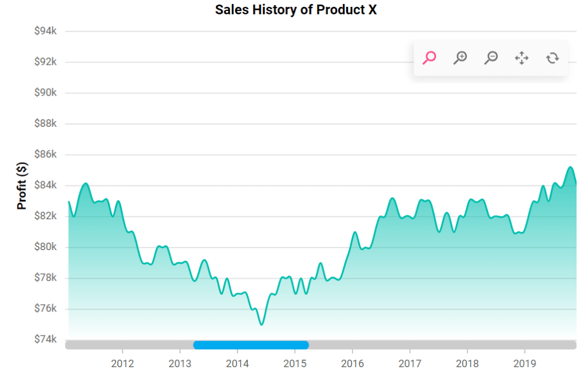Click the blue range selector thumb
Image resolution: width=588 pixels, height=374 pixels.
point(251,344)
